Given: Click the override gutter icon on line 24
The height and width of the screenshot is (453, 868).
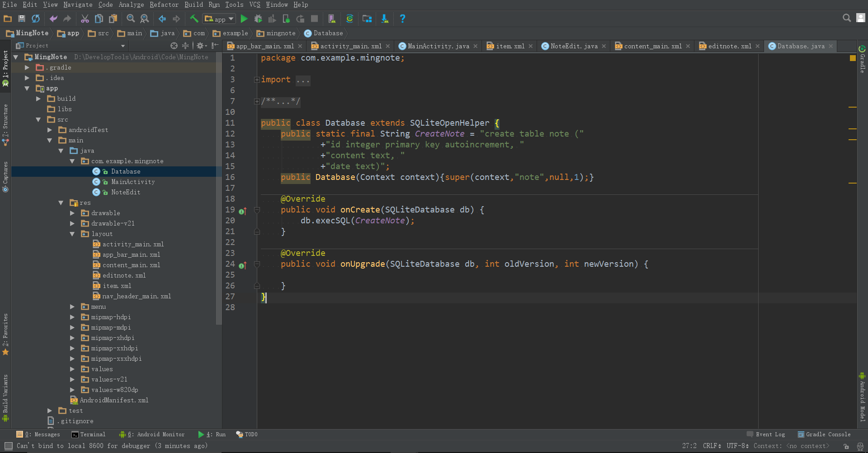Looking at the screenshot, I should coord(242,265).
